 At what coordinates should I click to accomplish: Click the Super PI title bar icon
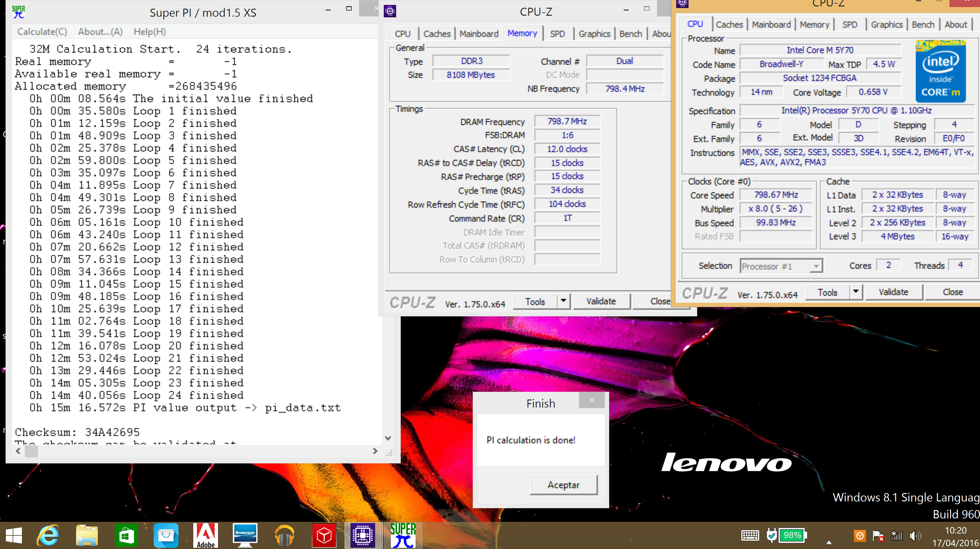(x=18, y=12)
